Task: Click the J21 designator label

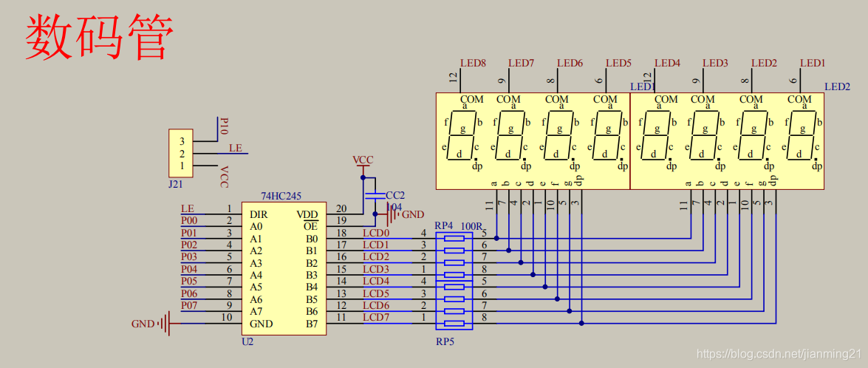Action: point(176,184)
